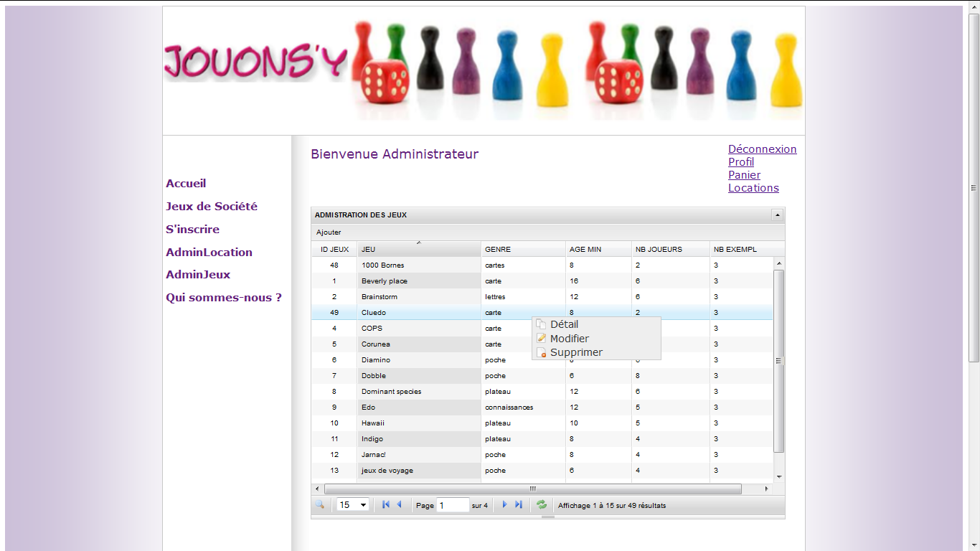Viewport: 980px width, 551px height.
Task: Refresh the games grid
Action: click(x=542, y=504)
